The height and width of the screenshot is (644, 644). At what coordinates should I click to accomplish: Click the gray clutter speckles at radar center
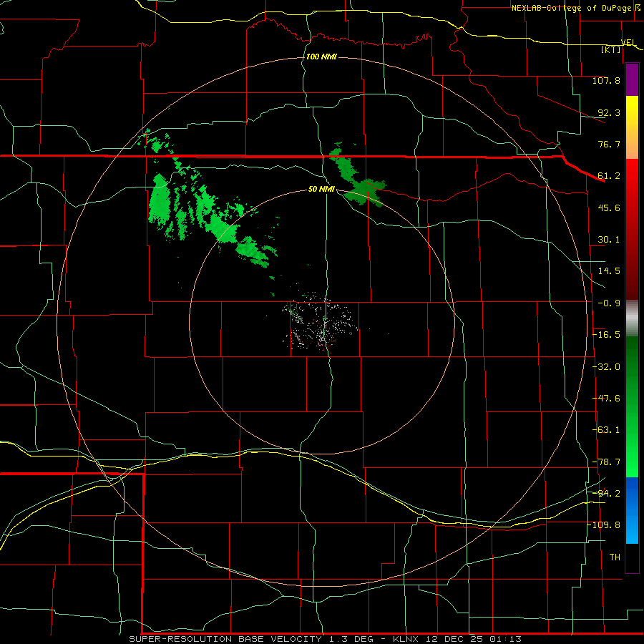[321, 323]
